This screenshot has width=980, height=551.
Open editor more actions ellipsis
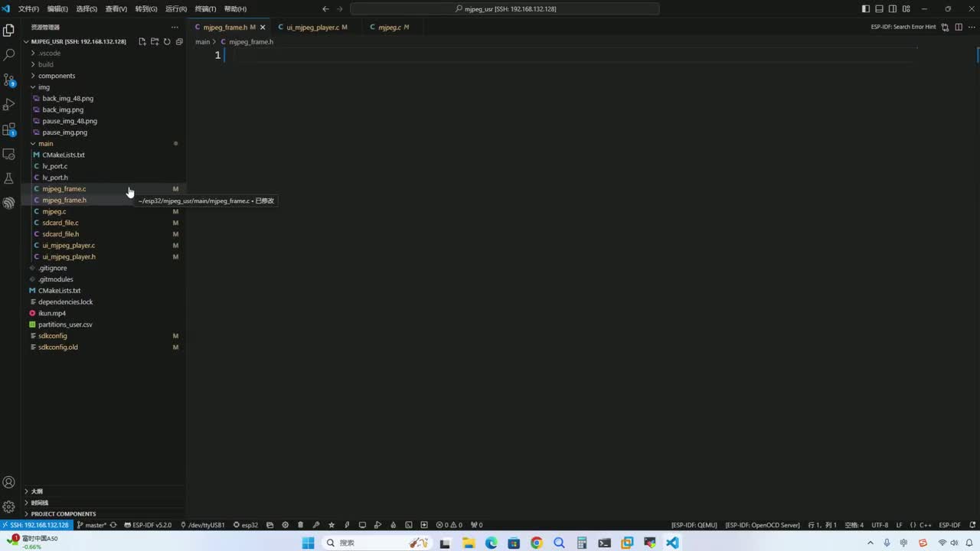[x=971, y=28]
